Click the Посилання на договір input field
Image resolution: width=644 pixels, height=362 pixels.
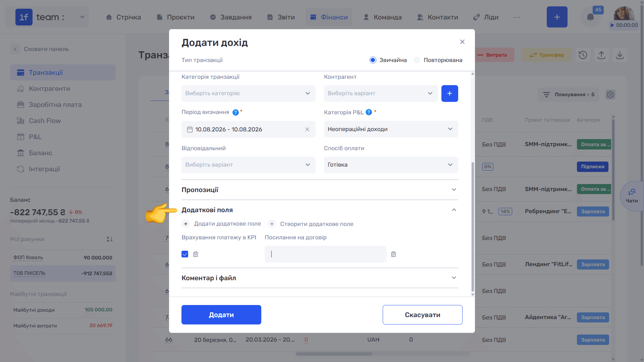(326, 254)
